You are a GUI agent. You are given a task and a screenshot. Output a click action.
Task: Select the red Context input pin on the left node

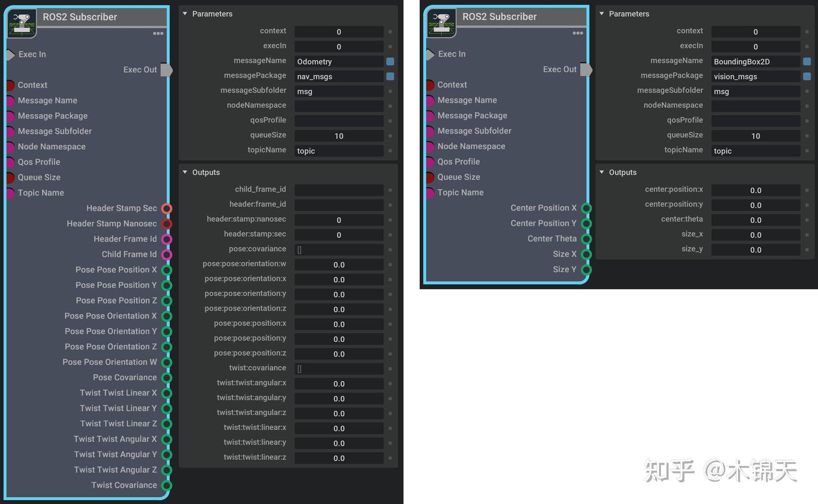(10, 85)
